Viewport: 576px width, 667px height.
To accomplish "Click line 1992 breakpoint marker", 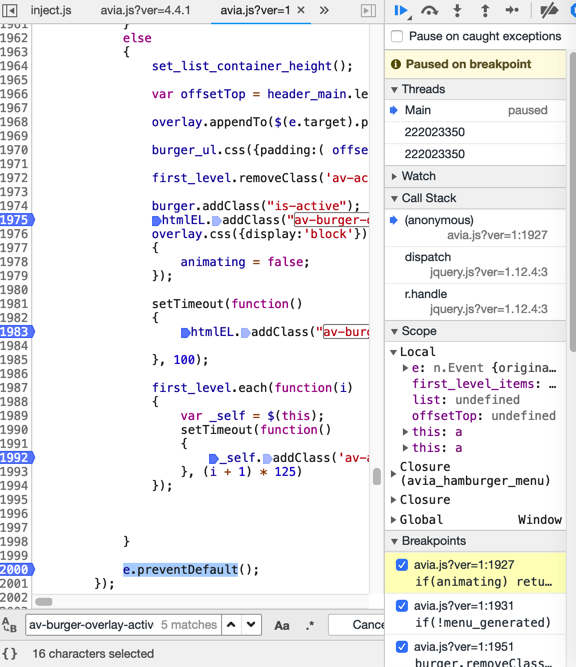I will coord(17,458).
